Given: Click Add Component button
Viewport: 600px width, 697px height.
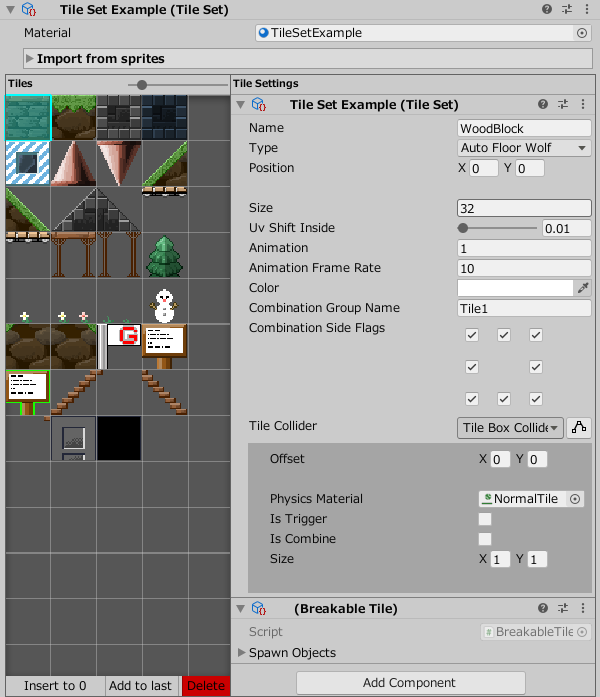Looking at the screenshot, I should coord(411,682).
